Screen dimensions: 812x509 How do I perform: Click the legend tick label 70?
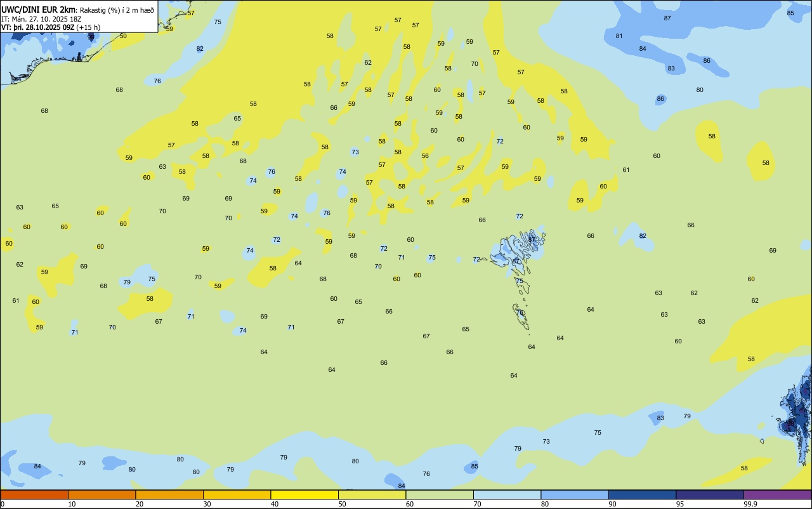tap(477, 504)
